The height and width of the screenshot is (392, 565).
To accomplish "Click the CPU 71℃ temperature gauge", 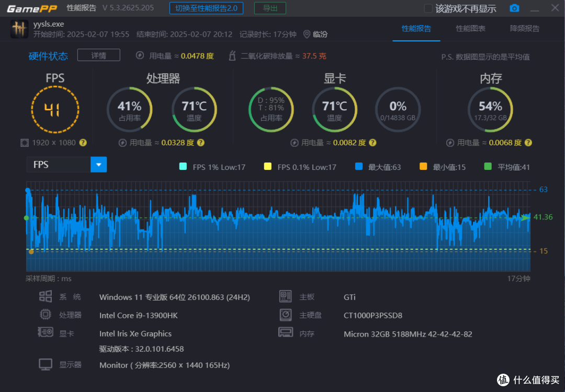I will [194, 109].
